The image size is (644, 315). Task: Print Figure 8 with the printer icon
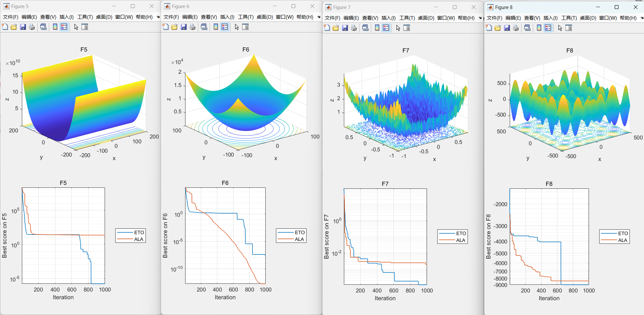516,28
